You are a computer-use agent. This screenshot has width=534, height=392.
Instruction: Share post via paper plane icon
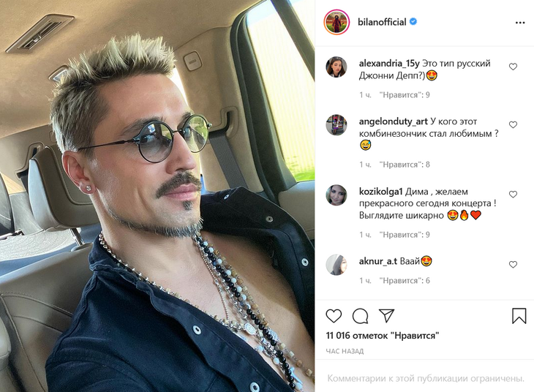coord(386,316)
